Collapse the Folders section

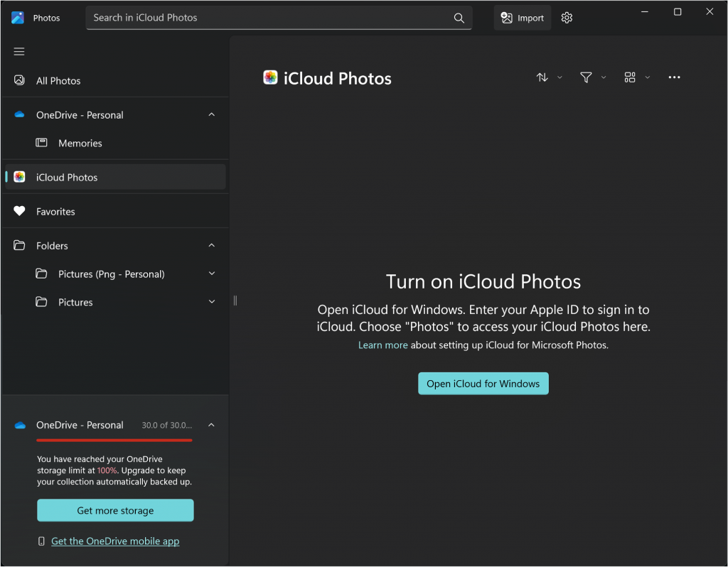click(x=212, y=245)
